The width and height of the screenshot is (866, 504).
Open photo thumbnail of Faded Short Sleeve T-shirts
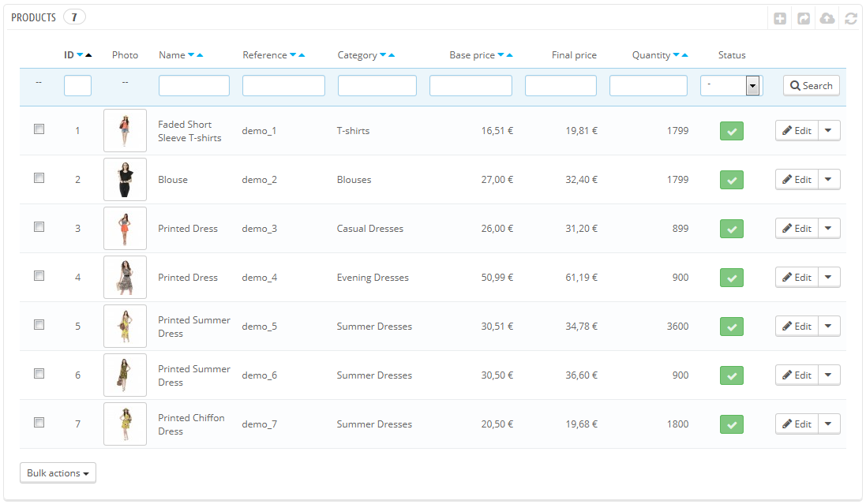coord(125,131)
